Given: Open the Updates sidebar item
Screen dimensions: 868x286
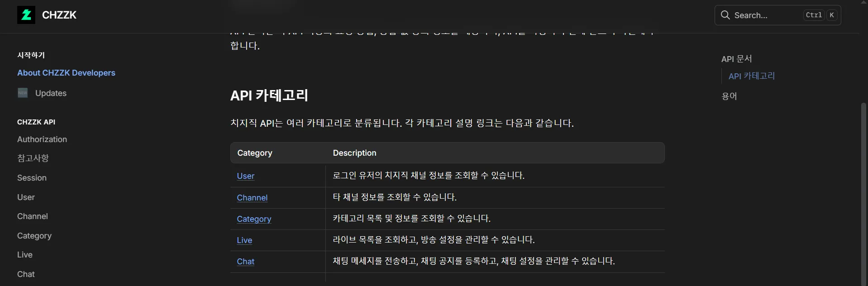Looking at the screenshot, I should click(51, 93).
